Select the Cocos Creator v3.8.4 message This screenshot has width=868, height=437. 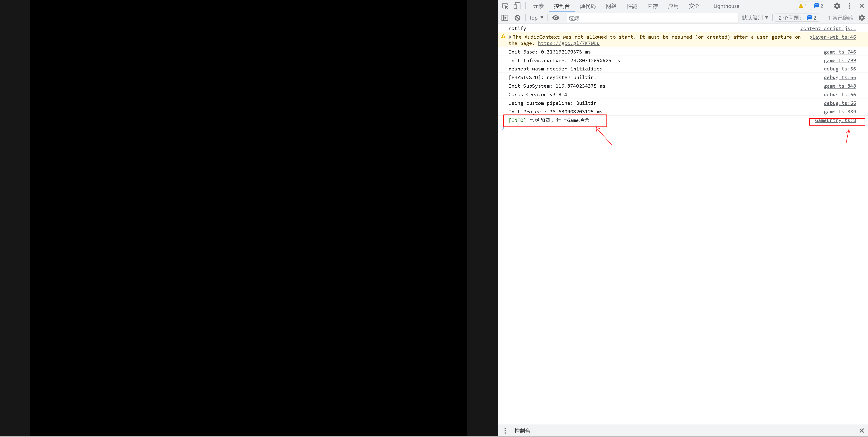click(x=538, y=95)
